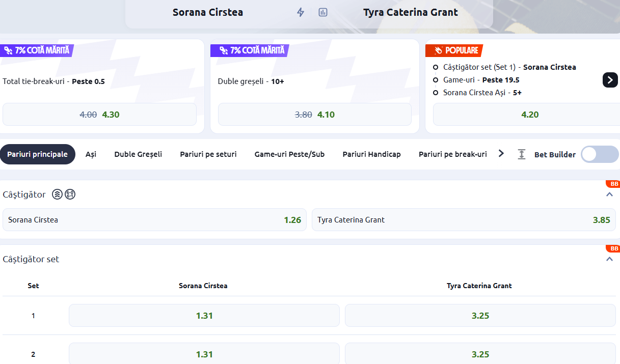Select the boosted 4.30 odds for Total tie-break-uri
Image resolution: width=620 pixels, height=364 pixels.
[99, 114]
